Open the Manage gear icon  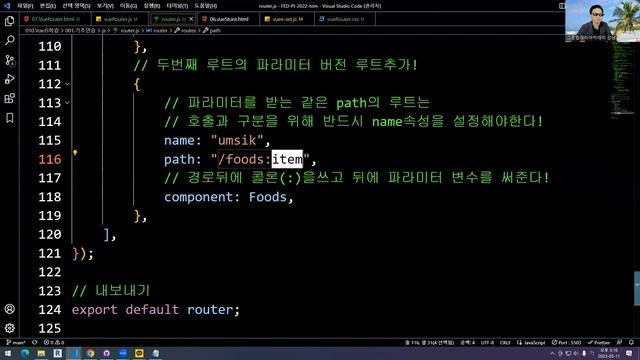(9, 328)
